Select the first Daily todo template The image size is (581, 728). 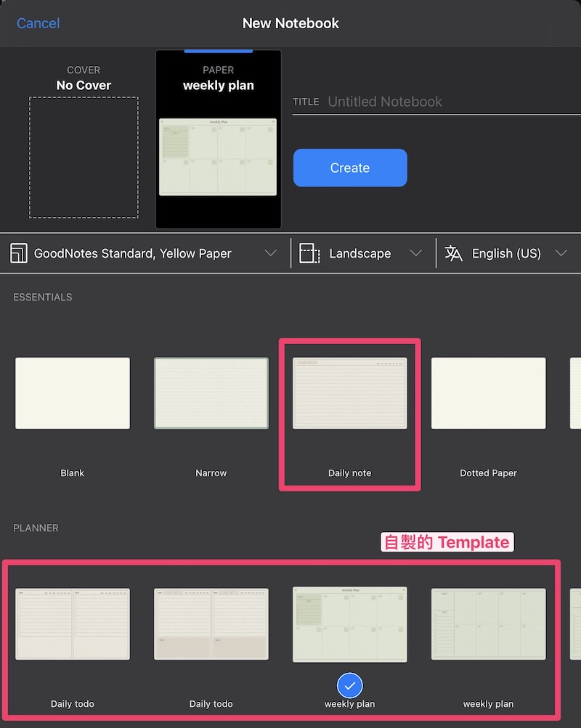(73, 623)
